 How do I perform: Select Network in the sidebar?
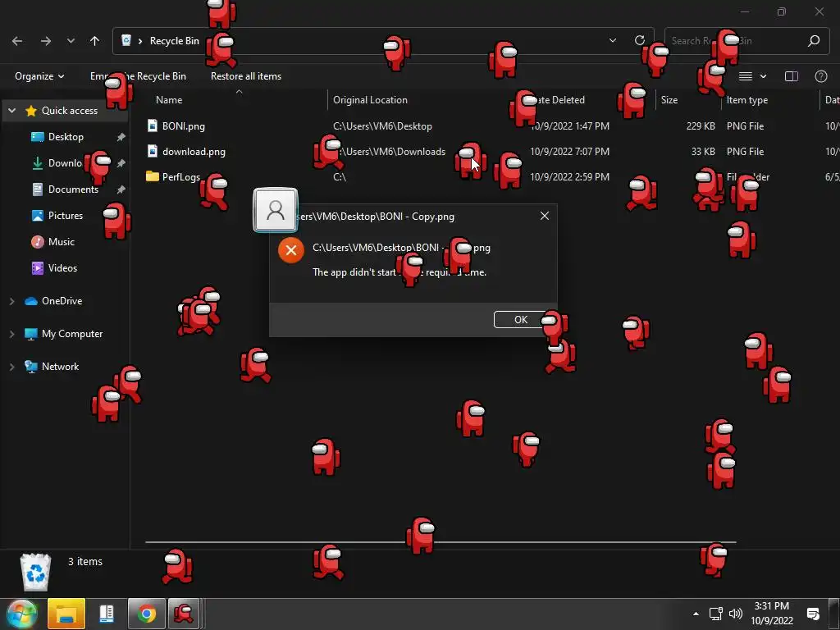pos(61,367)
